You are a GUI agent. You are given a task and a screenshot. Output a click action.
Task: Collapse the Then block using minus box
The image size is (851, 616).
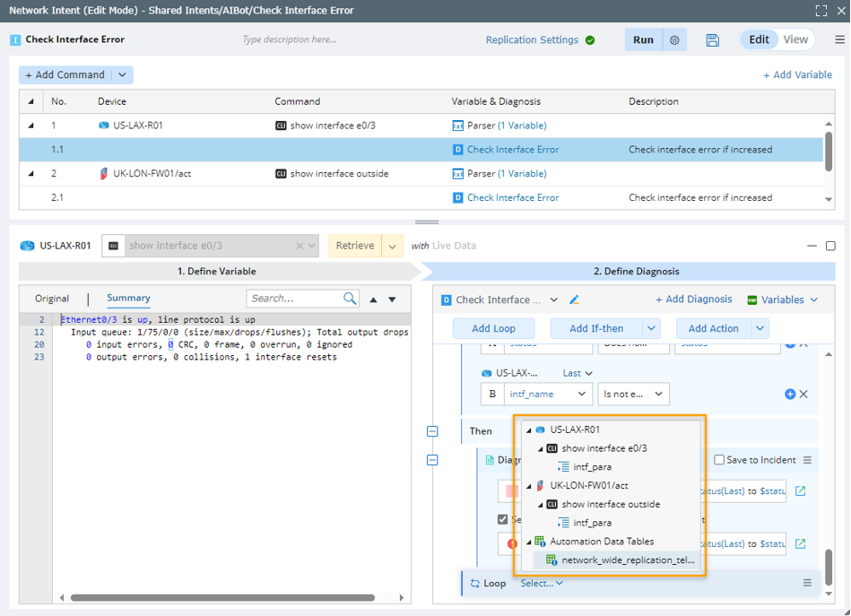432,431
